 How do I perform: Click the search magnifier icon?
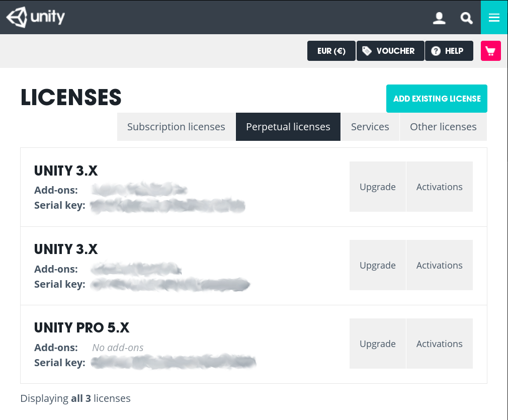pyautogui.click(x=467, y=18)
